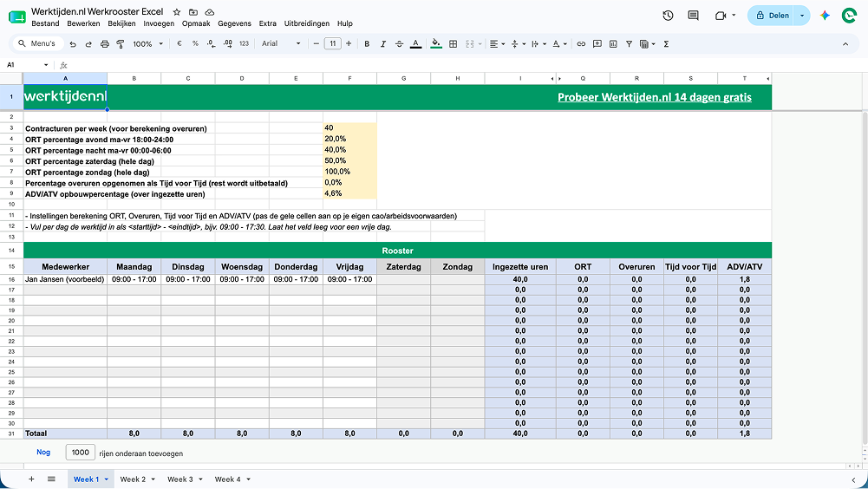Open the horizontal align dropdown

click(497, 43)
